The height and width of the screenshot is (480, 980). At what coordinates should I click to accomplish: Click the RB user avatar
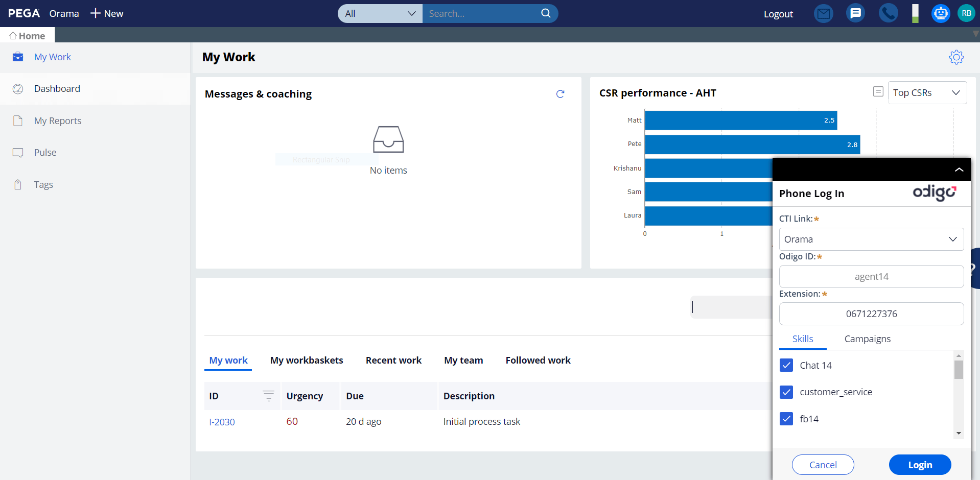pyautogui.click(x=966, y=13)
